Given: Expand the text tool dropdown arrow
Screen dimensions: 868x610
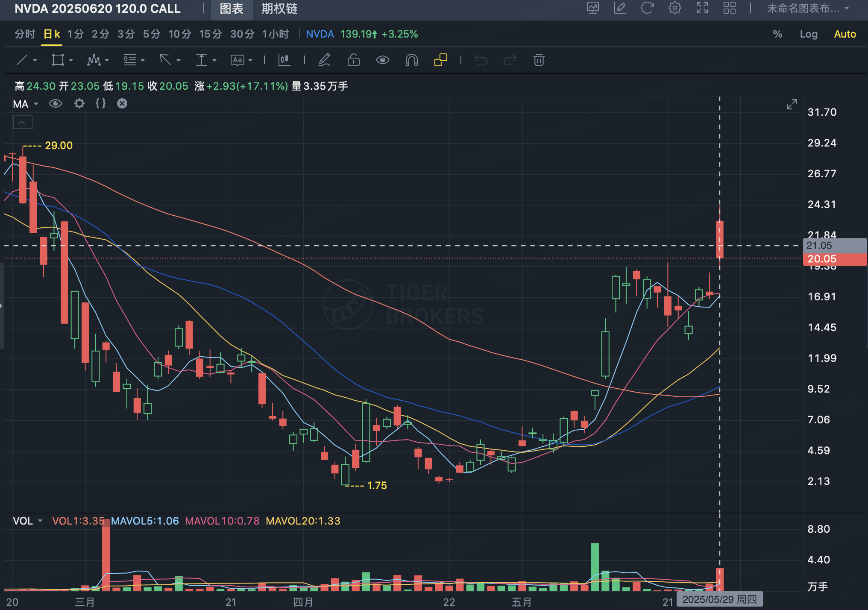Looking at the screenshot, I should point(250,60).
